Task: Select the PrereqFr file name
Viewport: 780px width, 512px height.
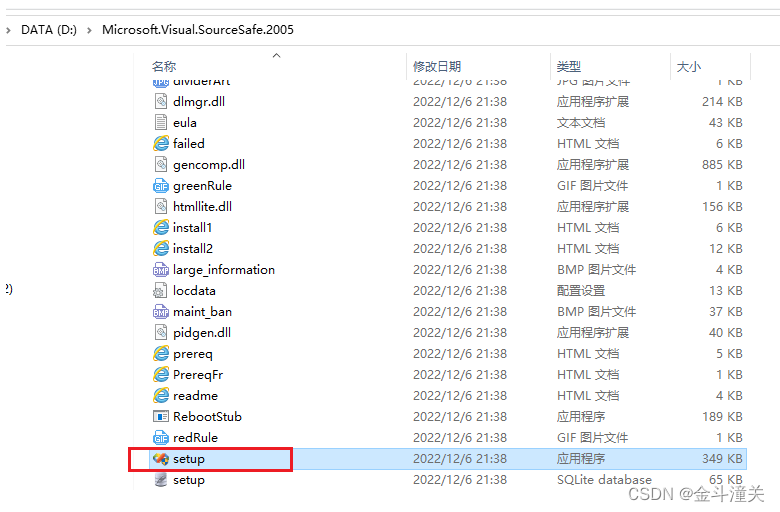Action: [x=198, y=375]
